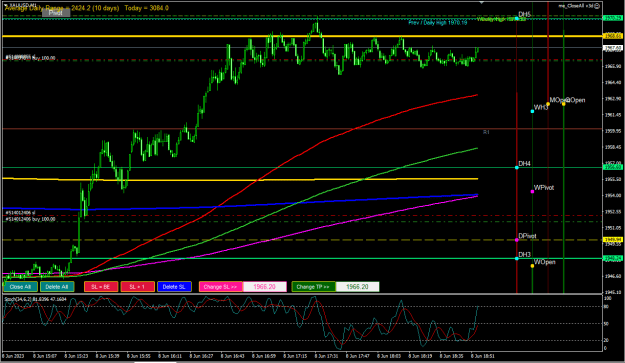Click the 8 Jun 18:51 time axis label
This screenshot has height=363, width=625.
483,356
